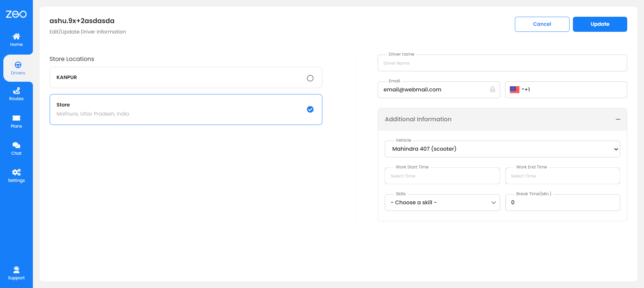Open the Plans icon in sidebar

click(x=16, y=118)
